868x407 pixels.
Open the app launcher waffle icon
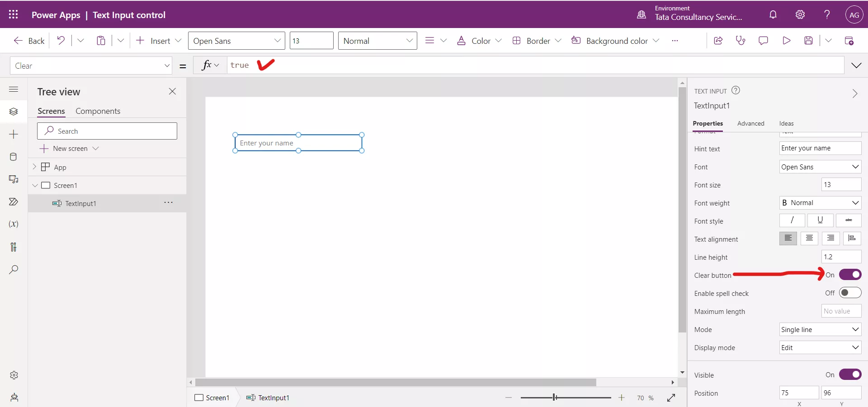tap(13, 14)
